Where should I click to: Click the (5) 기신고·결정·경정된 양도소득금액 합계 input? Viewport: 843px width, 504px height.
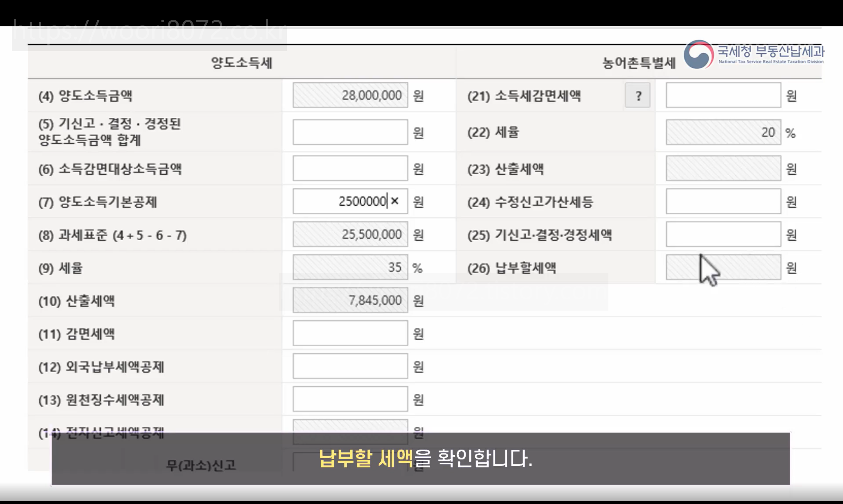[350, 132]
